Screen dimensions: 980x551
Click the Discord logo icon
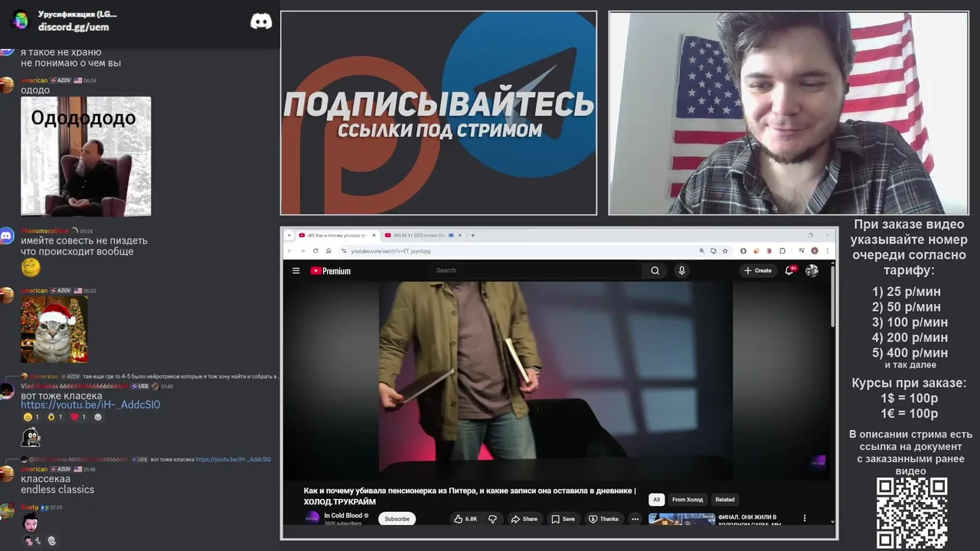tap(261, 21)
